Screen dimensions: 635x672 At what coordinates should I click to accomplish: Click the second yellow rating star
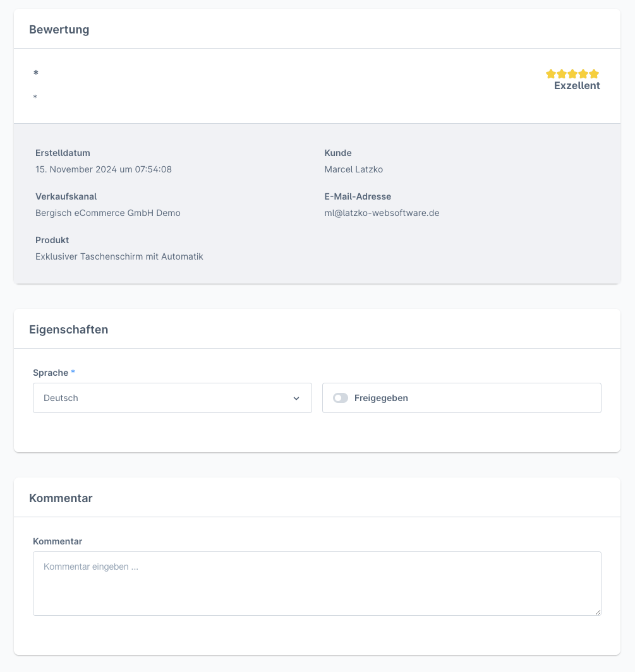coord(562,74)
